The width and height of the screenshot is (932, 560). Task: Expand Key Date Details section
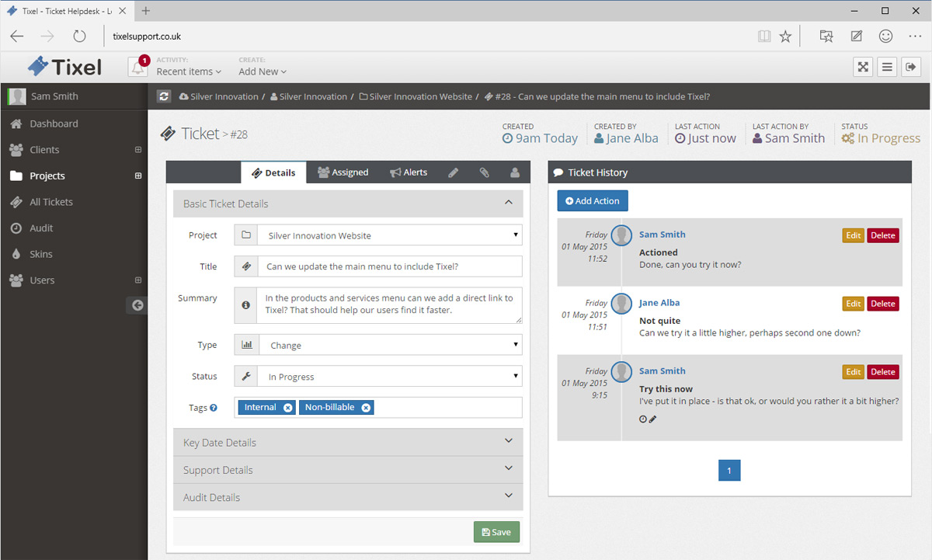pyautogui.click(x=348, y=443)
